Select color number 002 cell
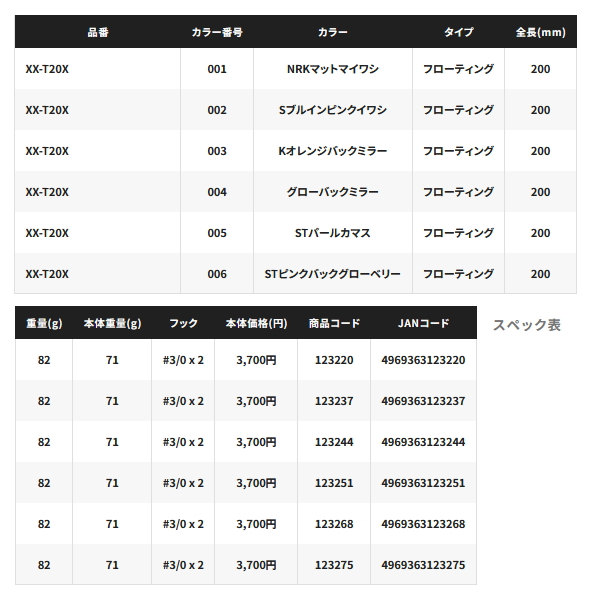The width and height of the screenshot is (600, 600). coord(217,110)
